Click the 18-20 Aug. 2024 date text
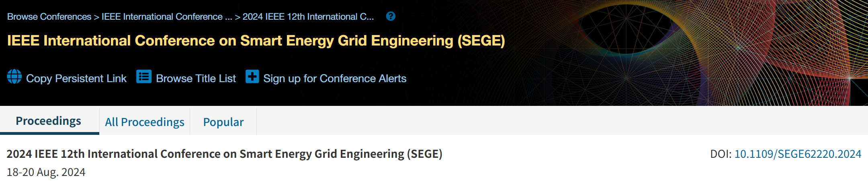This screenshot has height=188, width=868. (x=46, y=172)
